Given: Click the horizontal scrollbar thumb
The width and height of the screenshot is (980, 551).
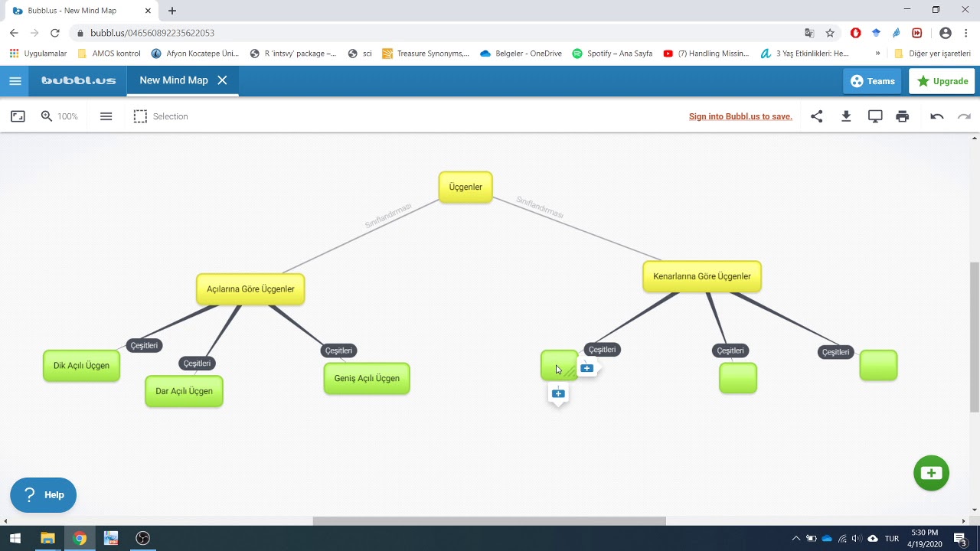Looking at the screenshot, I should (489, 521).
